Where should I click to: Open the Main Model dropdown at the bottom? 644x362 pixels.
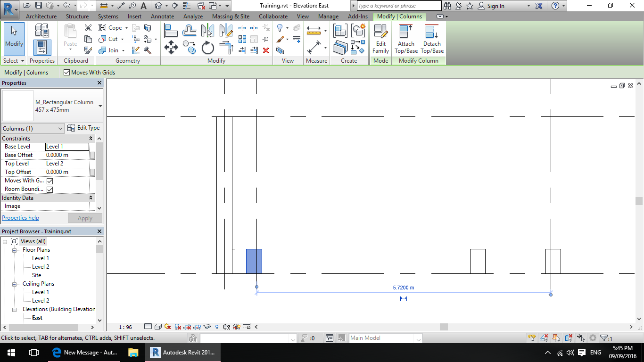(x=418, y=338)
